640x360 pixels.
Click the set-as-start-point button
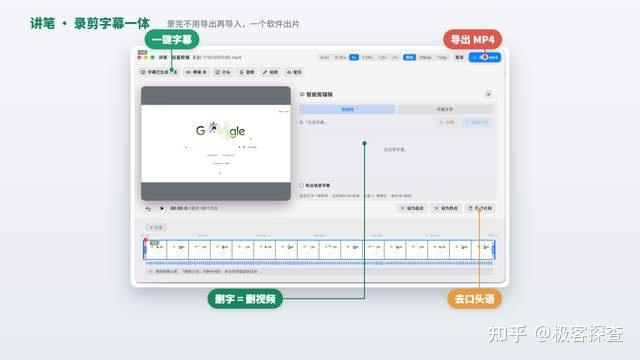pos(412,208)
